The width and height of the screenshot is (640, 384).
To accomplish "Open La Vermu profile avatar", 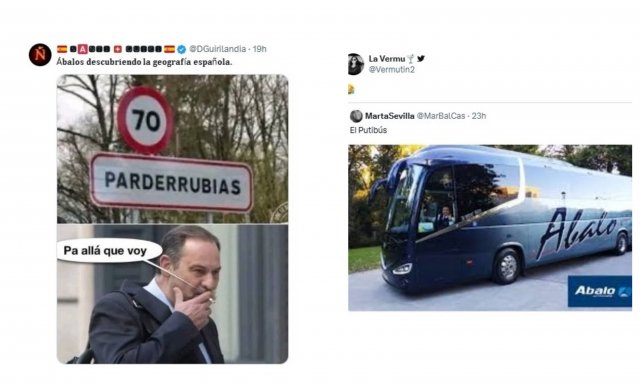I will 356,64.
